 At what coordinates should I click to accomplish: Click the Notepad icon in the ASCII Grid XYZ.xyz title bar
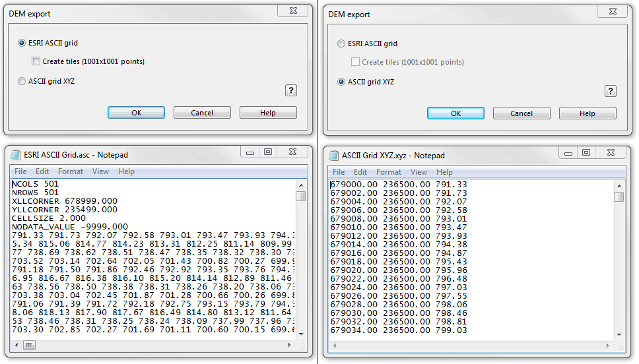333,156
